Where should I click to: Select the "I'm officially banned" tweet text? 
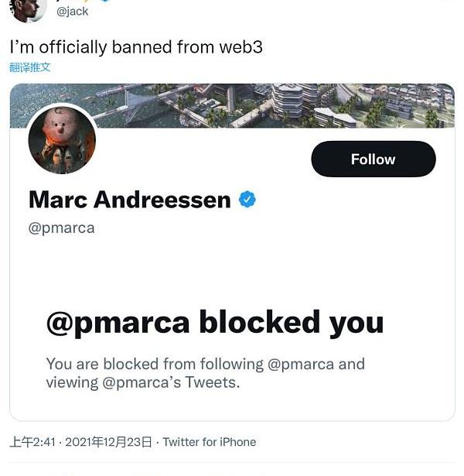click(135, 47)
